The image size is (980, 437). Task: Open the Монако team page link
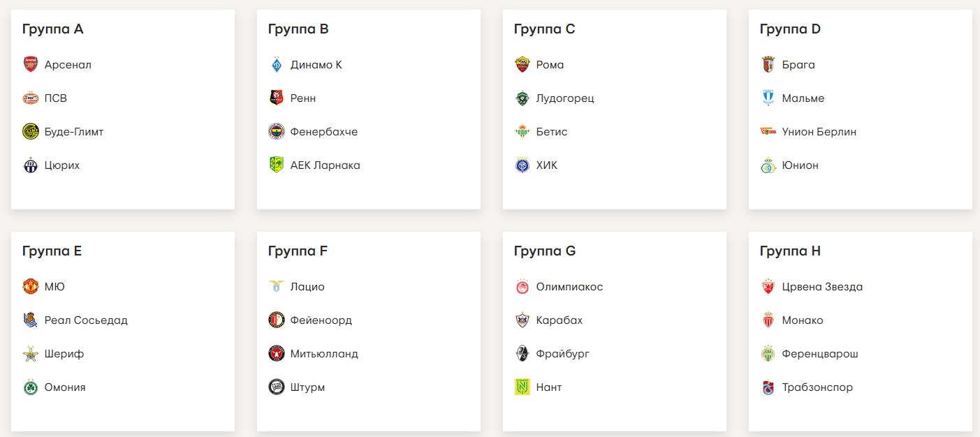point(803,320)
